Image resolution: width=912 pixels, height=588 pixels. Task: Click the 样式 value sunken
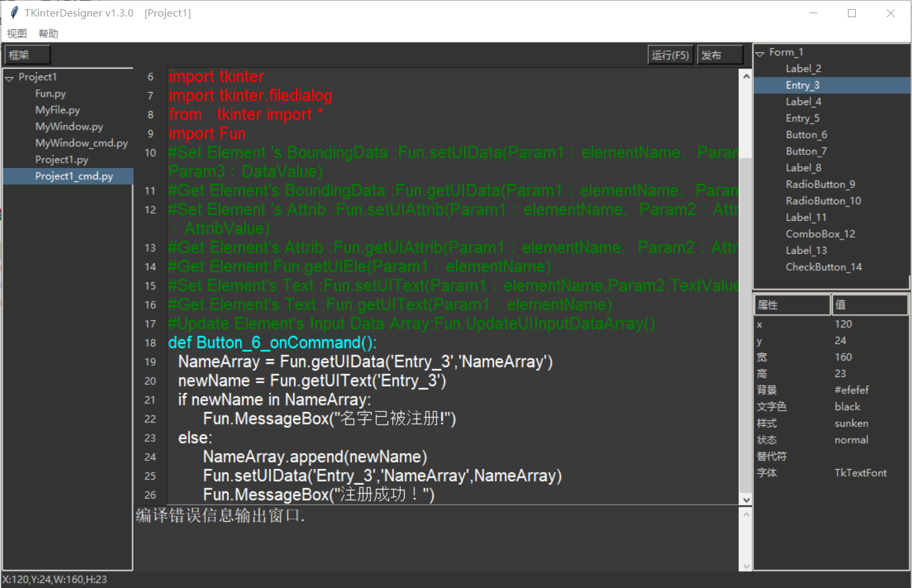pos(851,423)
